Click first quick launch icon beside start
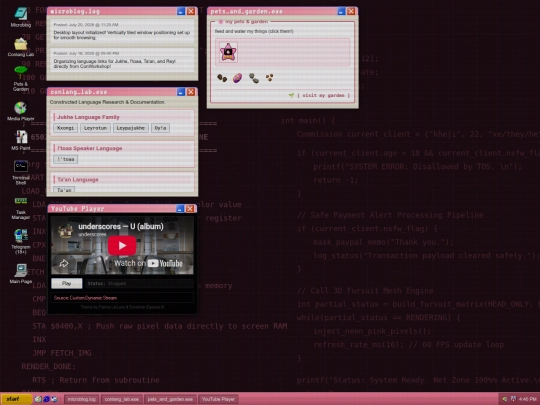Image resolution: width=540 pixels, height=405 pixels. (x=38, y=399)
